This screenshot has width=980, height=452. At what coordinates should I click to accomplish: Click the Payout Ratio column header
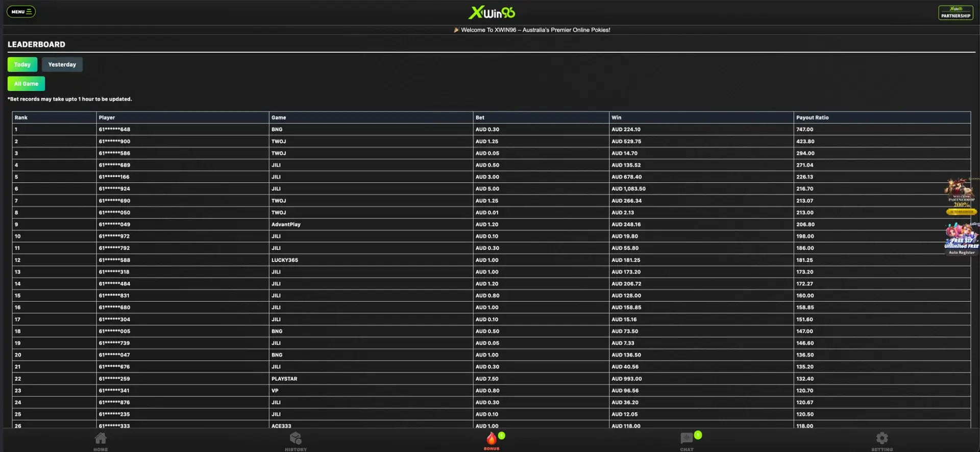tap(882, 117)
